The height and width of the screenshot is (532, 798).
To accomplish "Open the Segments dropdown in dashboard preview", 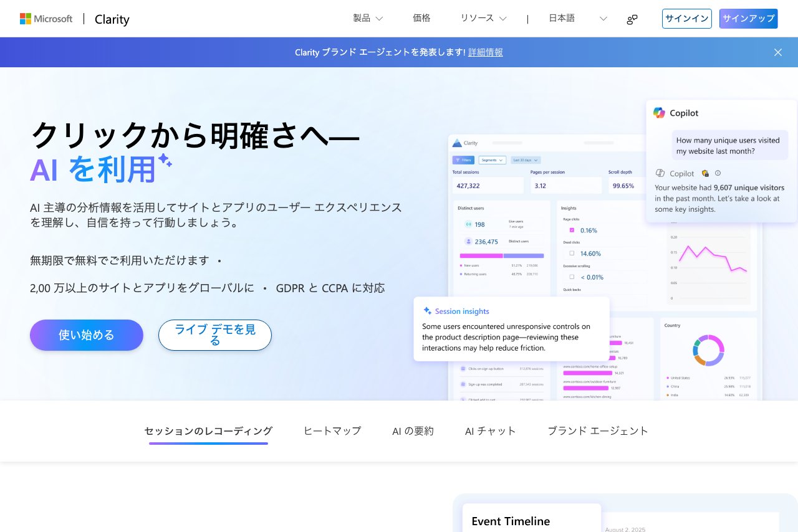I will click(493, 160).
